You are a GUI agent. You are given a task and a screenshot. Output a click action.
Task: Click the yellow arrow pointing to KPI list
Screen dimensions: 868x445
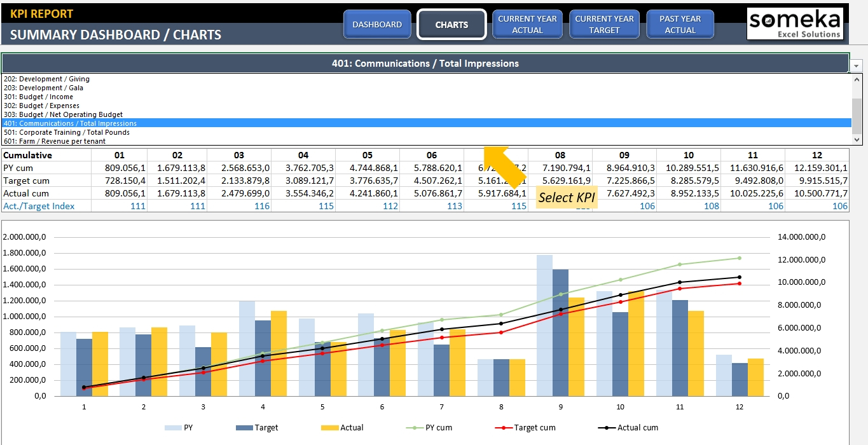(x=506, y=167)
